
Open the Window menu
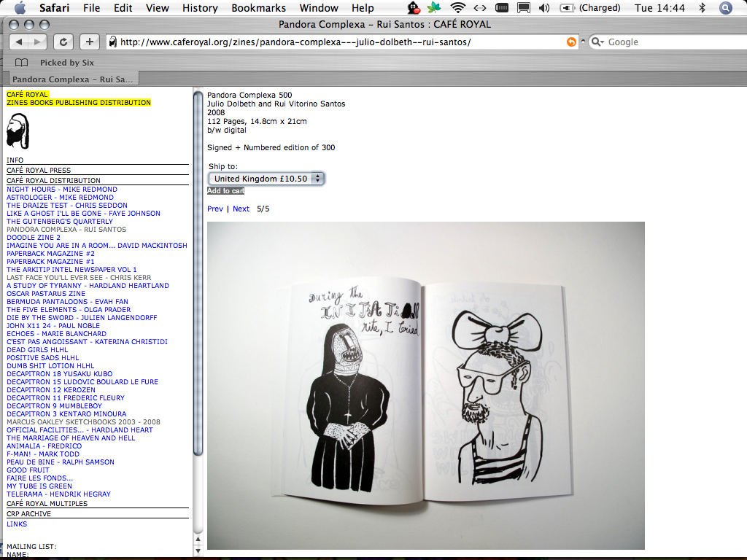point(319,7)
